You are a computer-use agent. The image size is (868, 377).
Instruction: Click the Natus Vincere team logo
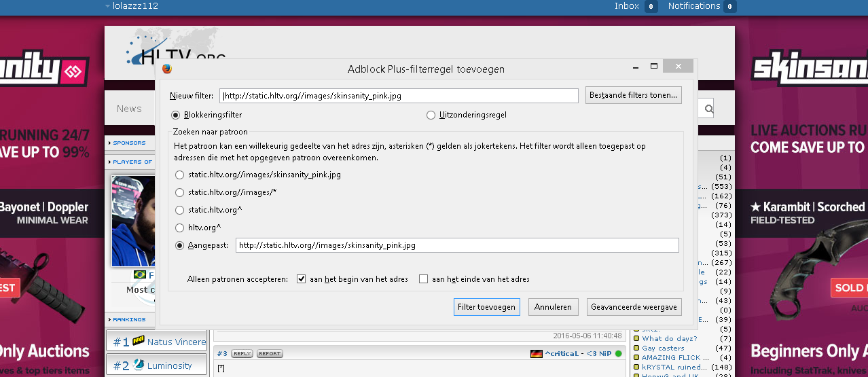[x=139, y=341]
